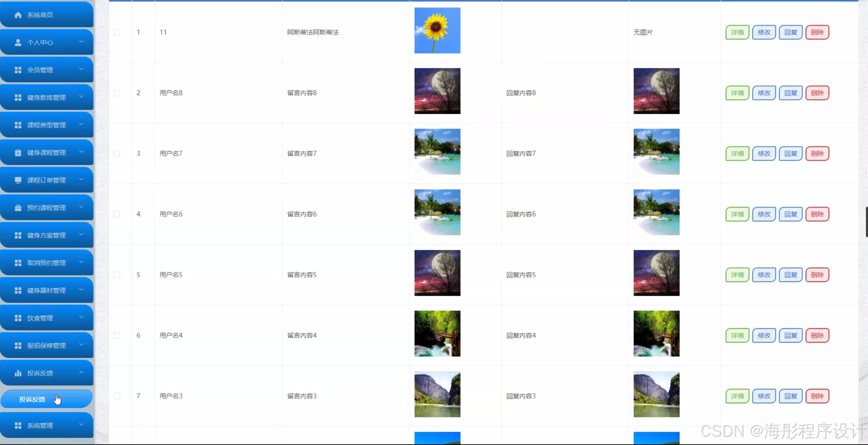
Task: Click the grid icon beside 系统管理
Action: pyautogui.click(x=18, y=425)
